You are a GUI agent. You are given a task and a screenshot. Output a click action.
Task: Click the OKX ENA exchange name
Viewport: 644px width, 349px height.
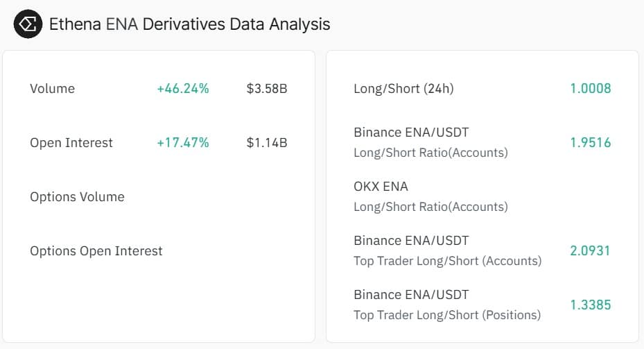coord(381,187)
